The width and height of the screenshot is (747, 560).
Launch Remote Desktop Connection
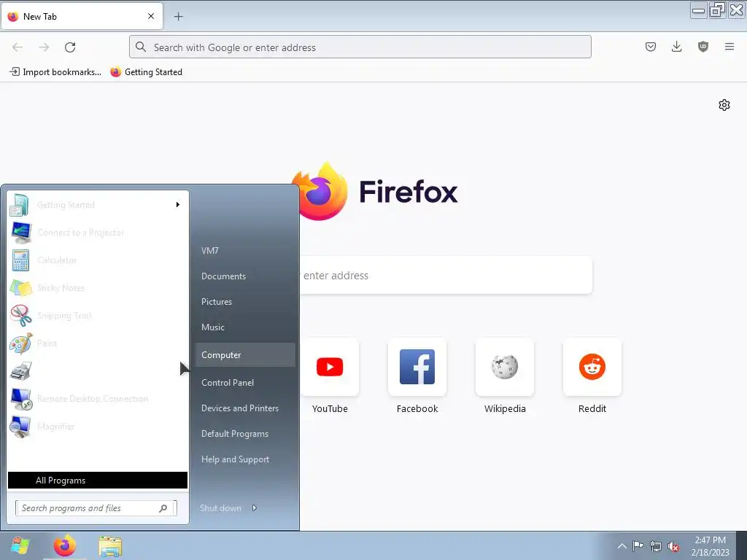pyautogui.click(x=98, y=399)
